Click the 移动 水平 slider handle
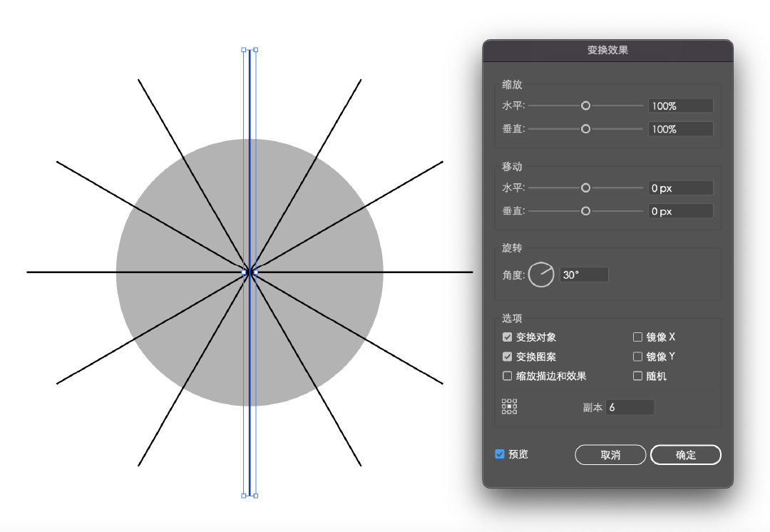 [x=585, y=188]
